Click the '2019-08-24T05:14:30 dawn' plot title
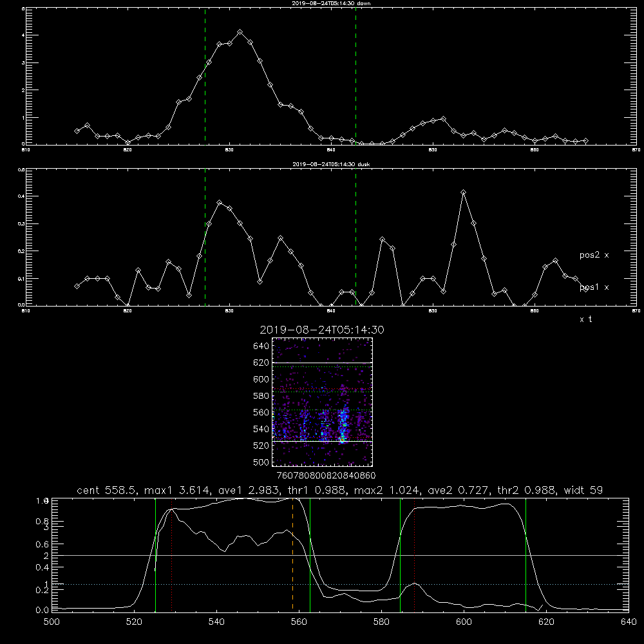This screenshot has width=644, height=644. click(x=331, y=3)
